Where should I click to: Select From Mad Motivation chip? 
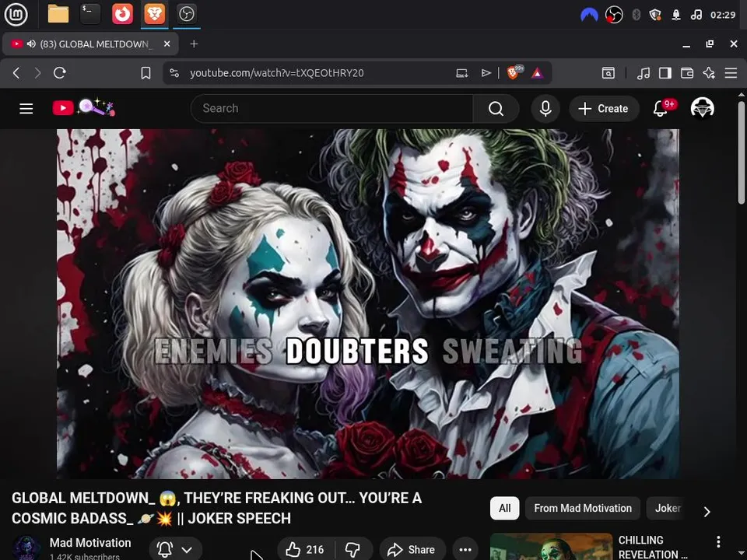coord(583,508)
